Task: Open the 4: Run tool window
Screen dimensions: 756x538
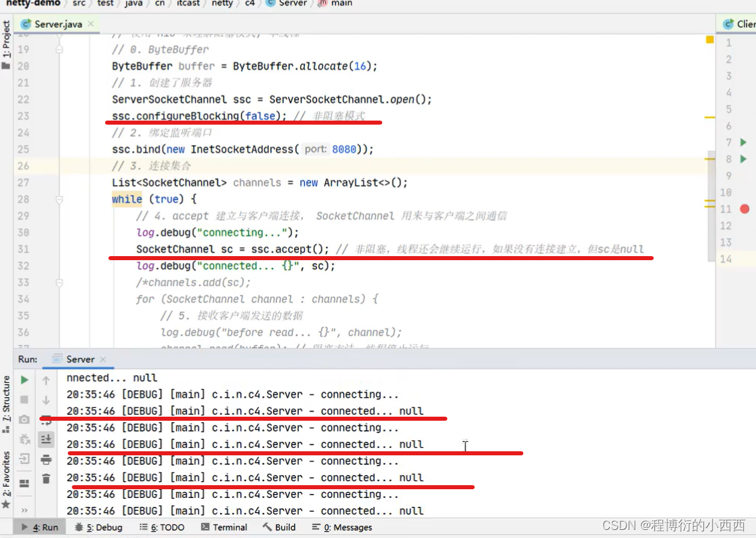Action: pyautogui.click(x=39, y=527)
